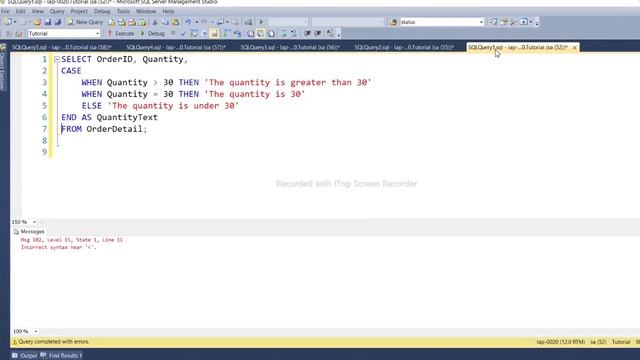
Task: Open the Find Results 1 panel tab
Action: pyautogui.click(x=61, y=356)
